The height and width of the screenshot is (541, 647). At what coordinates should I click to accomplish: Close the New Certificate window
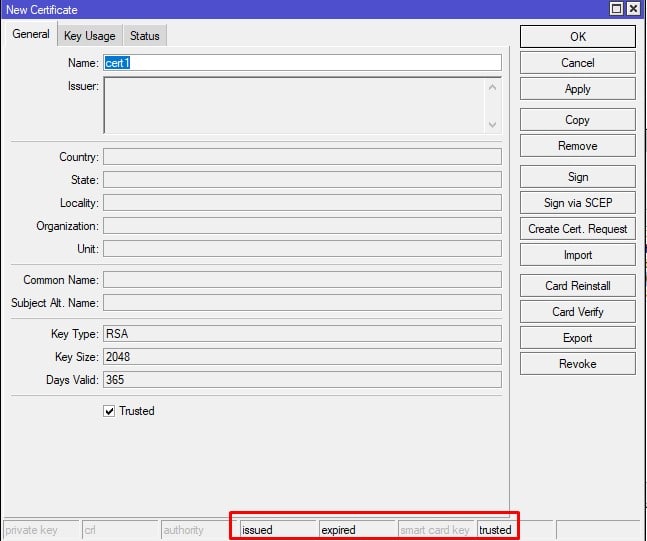point(633,9)
